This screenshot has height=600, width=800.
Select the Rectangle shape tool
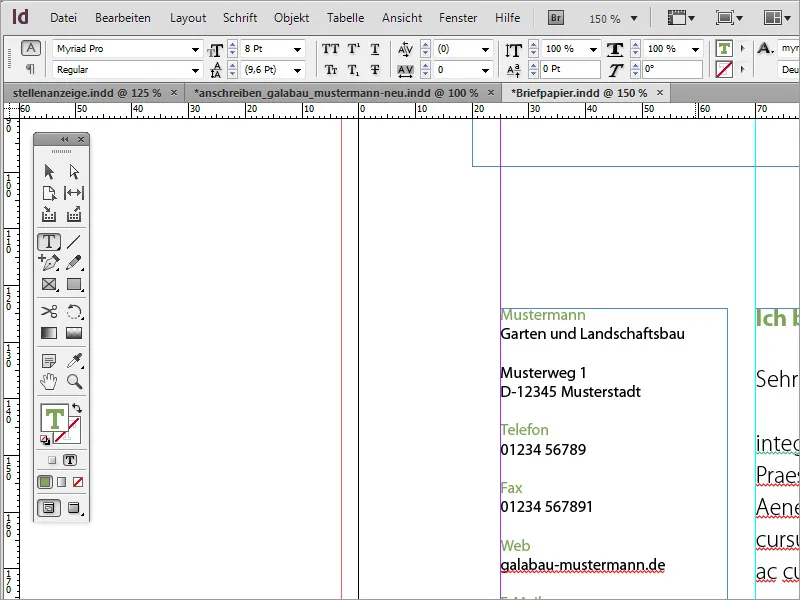point(74,284)
